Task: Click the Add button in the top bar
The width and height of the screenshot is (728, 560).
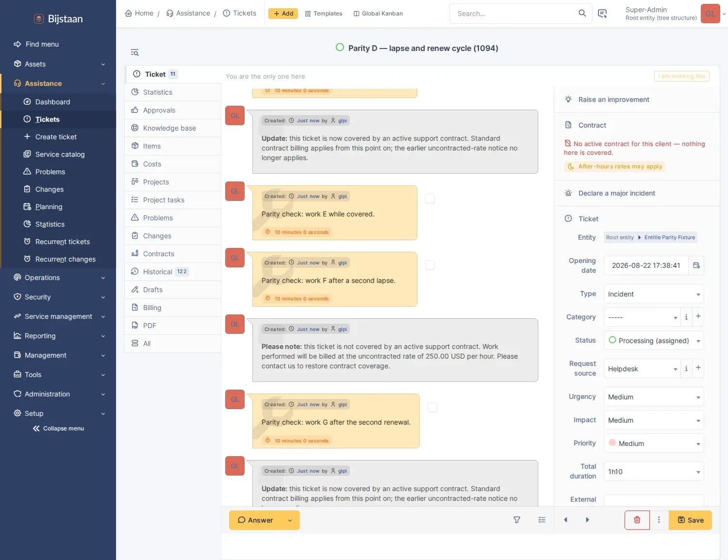Action: click(283, 14)
